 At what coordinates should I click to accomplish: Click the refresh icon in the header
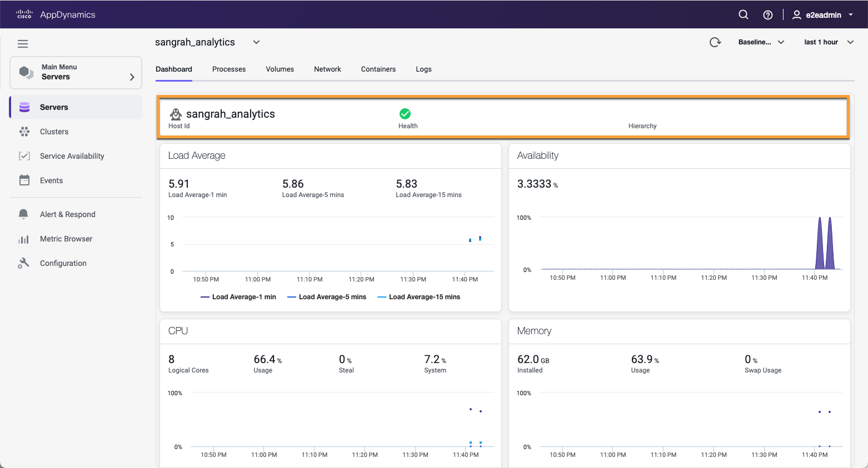715,42
